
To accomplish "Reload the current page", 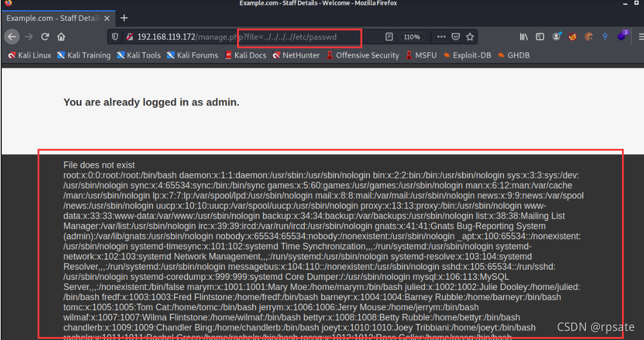I will tap(45, 37).
